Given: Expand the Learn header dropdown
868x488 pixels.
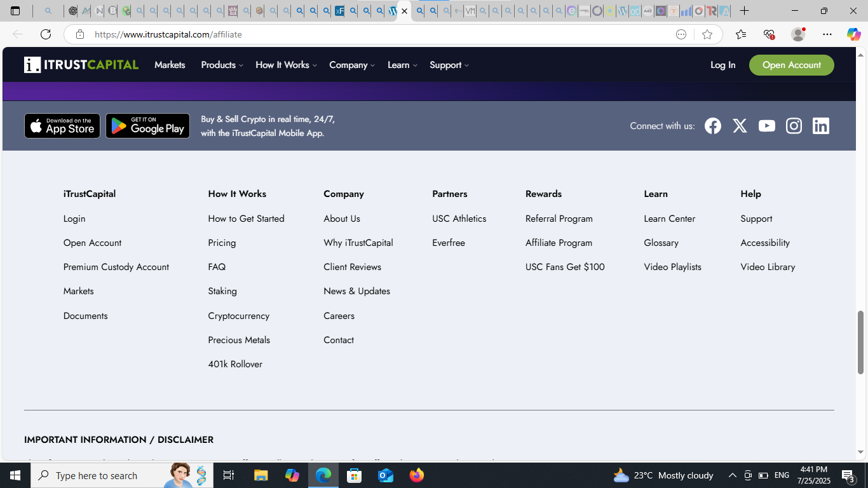Looking at the screenshot, I should pos(402,65).
